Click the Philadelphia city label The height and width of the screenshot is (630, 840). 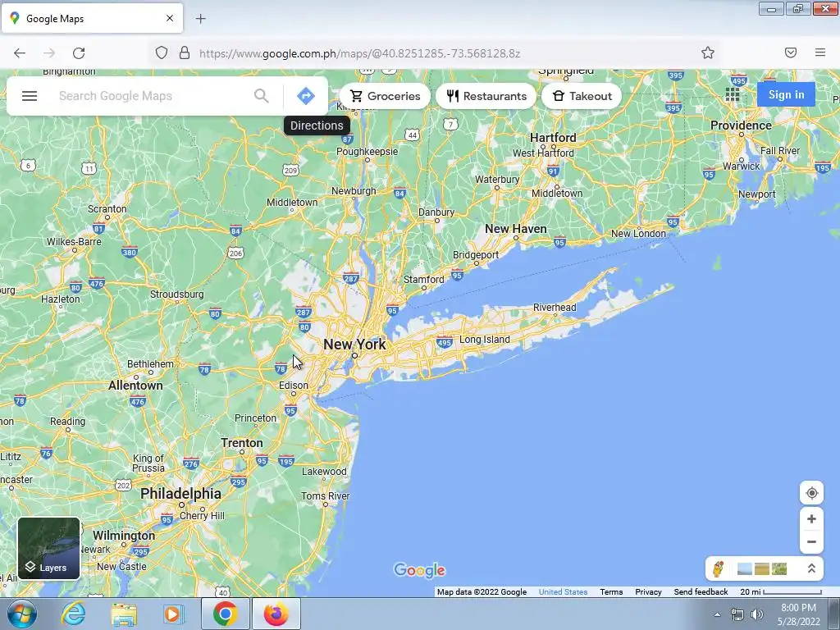[180, 493]
